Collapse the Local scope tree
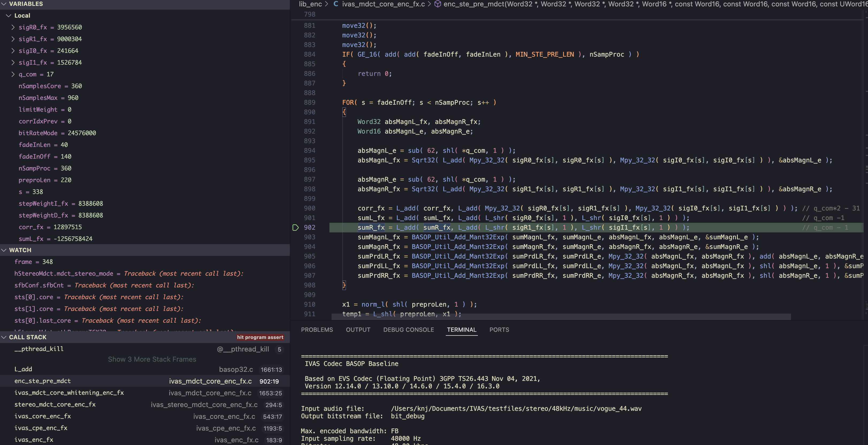Viewport: 868px width, 445px height. (9, 15)
